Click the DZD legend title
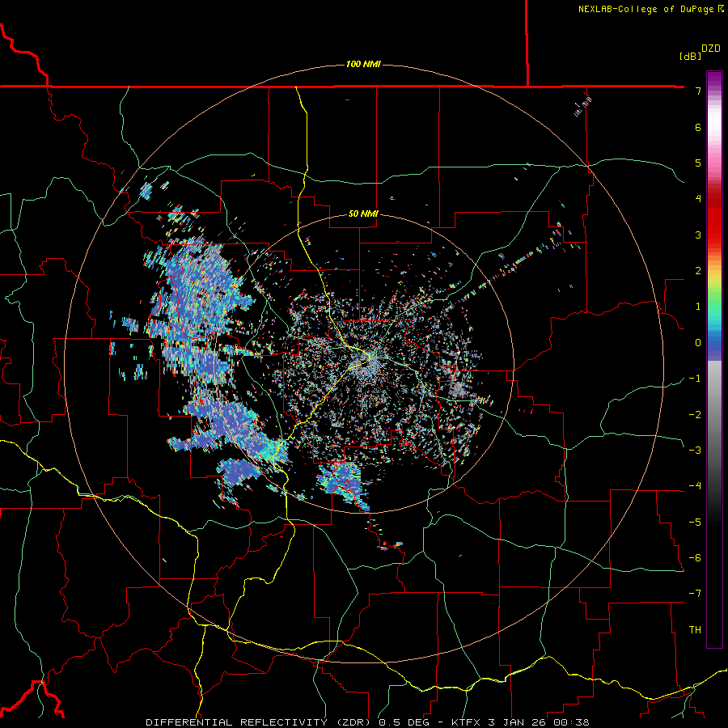 (x=711, y=49)
